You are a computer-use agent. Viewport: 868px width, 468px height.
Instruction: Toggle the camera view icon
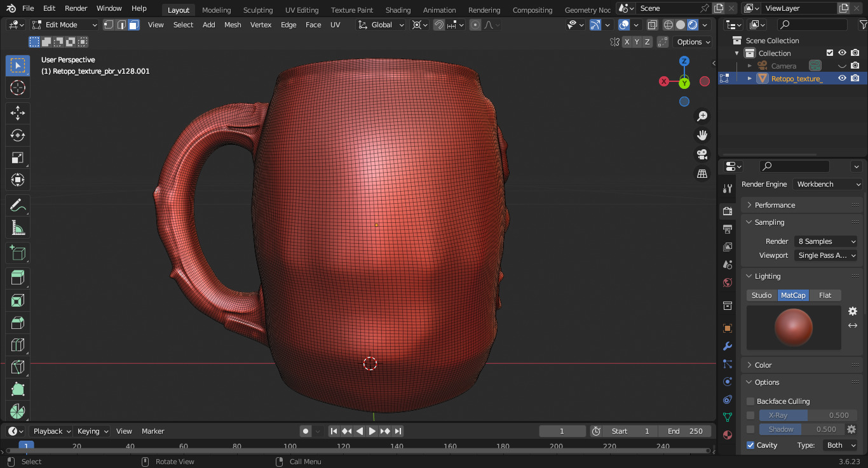[x=702, y=154]
